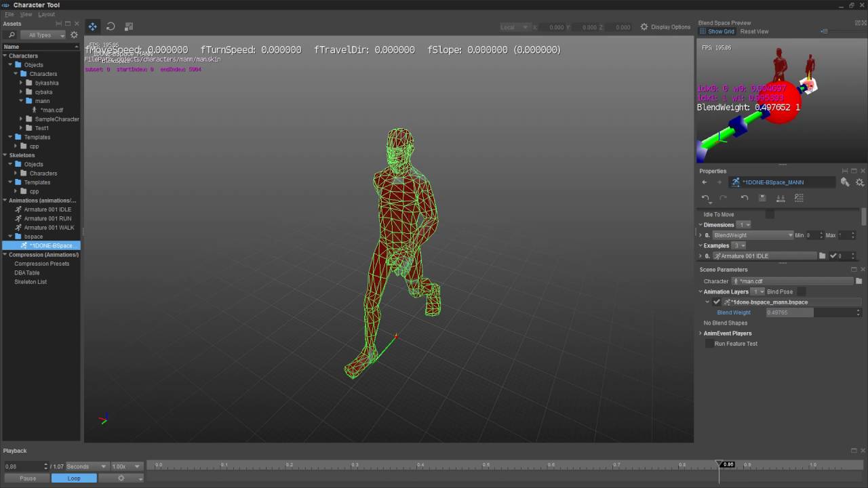The image size is (868, 488).
Task: Select the Rotate transform tool
Action: coord(111,26)
